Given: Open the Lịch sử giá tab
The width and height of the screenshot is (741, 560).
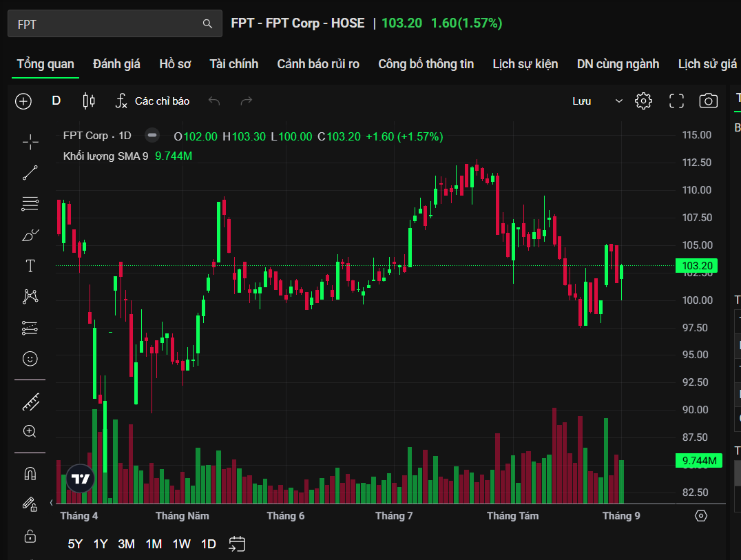Looking at the screenshot, I should pyautogui.click(x=707, y=64).
